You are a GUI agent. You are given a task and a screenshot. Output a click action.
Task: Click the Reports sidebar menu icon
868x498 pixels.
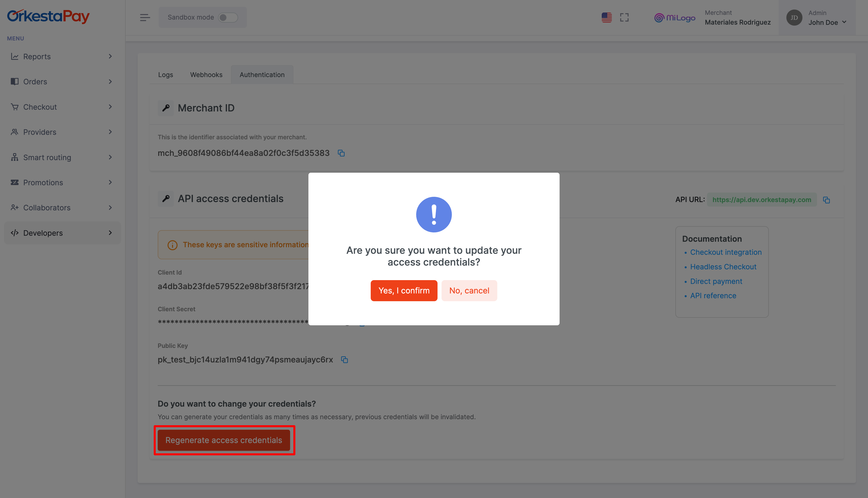click(x=15, y=56)
